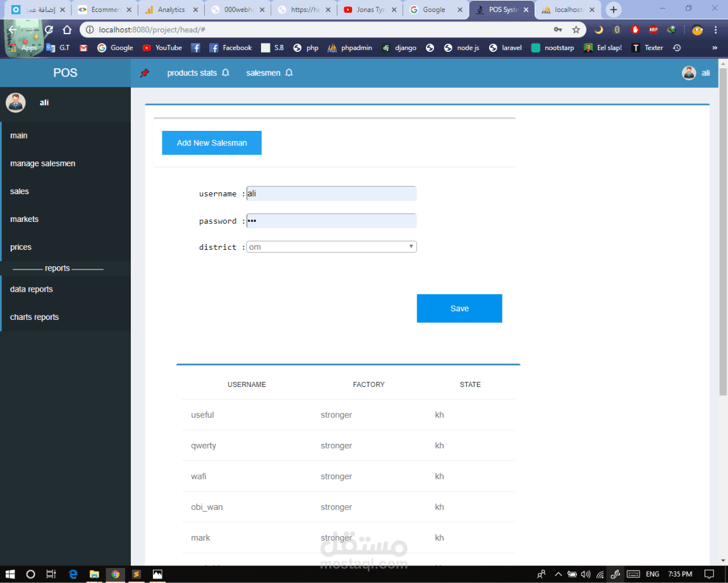Image resolution: width=728 pixels, height=583 pixels.
Task: Reload the page with refresh icon
Action: (x=49, y=30)
